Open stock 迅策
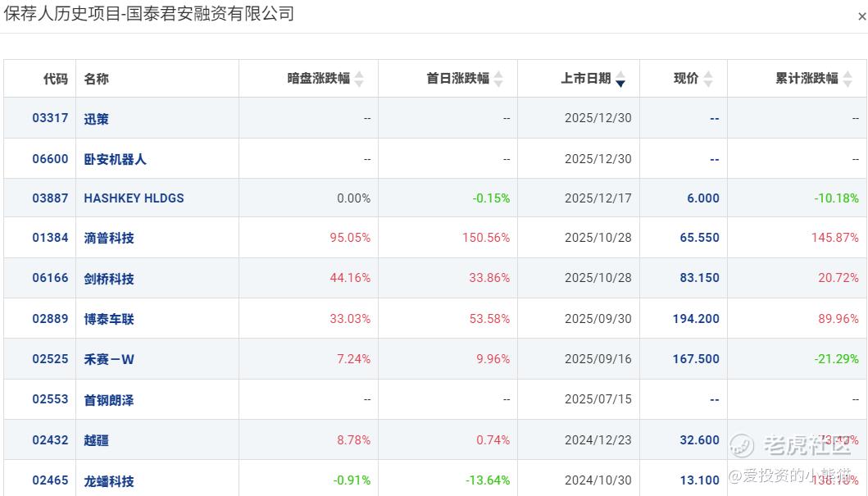 tap(97, 118)
